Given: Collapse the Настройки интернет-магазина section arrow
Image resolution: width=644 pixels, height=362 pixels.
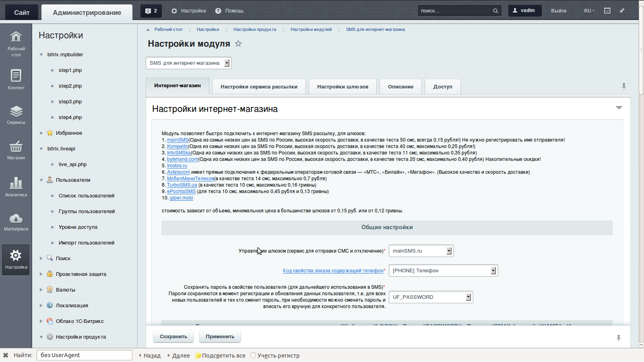Looking at the screenshot, I should [x=619, y=108].
